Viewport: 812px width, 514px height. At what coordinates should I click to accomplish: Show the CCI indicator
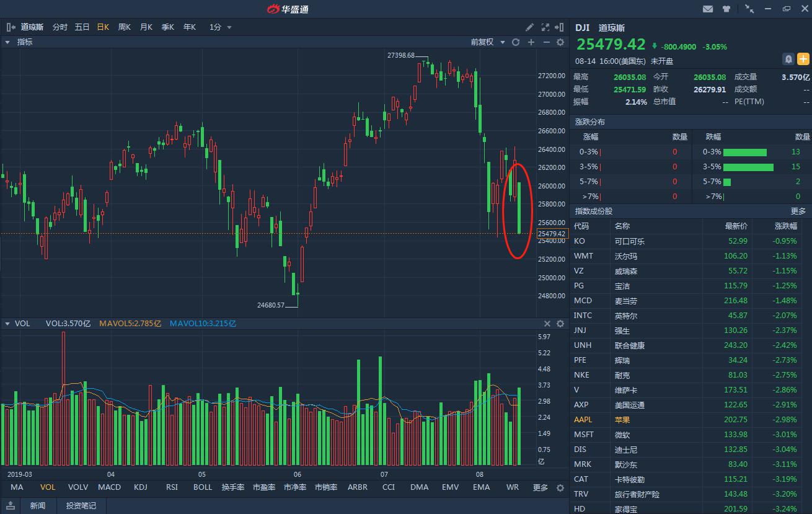pyautogui.click(x=389, y=487)
